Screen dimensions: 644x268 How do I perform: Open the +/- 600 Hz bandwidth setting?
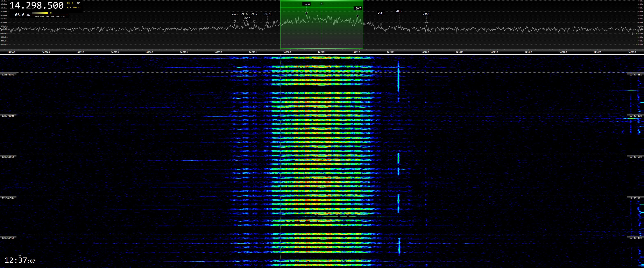(74, 7)
